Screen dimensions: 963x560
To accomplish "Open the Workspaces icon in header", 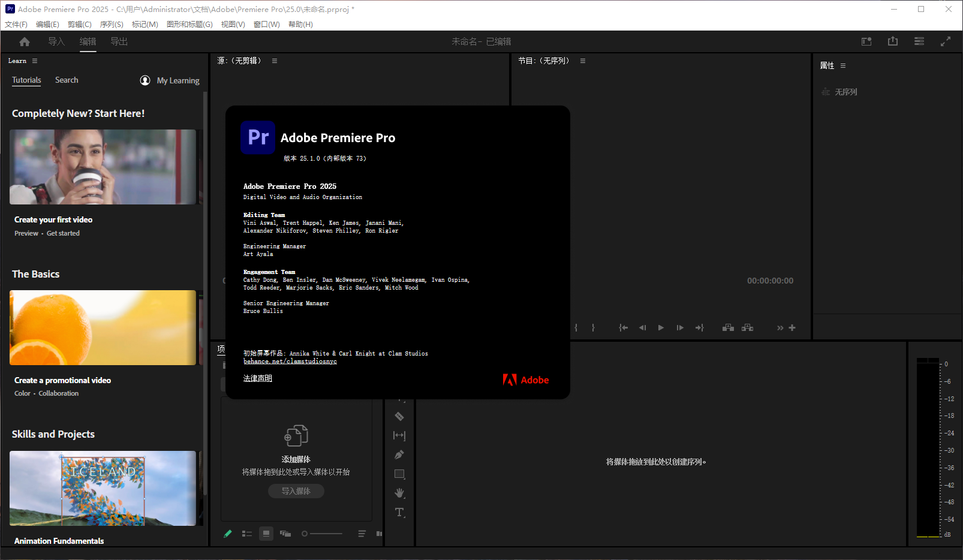I will (866, 41).
